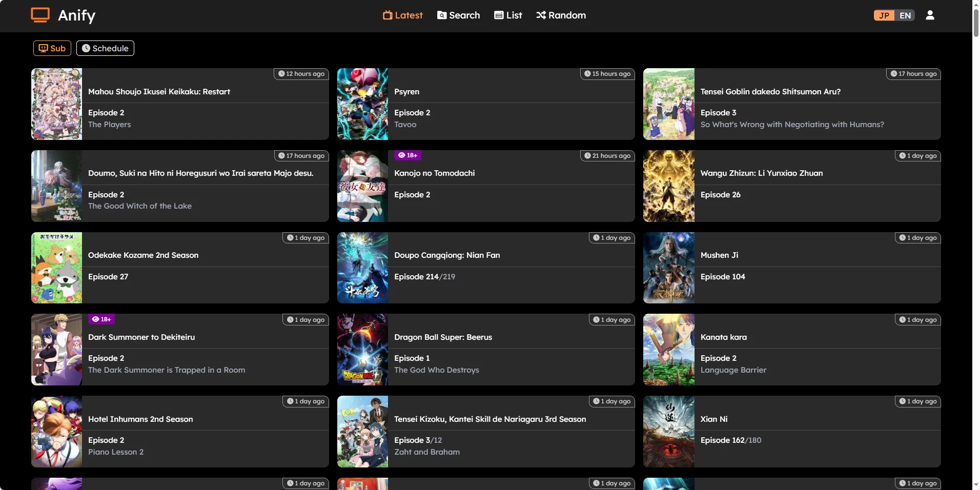This screenshot has width=980, height=490.
Task: Click Mushen Ji Episode 104
Action: click(723, 277)
